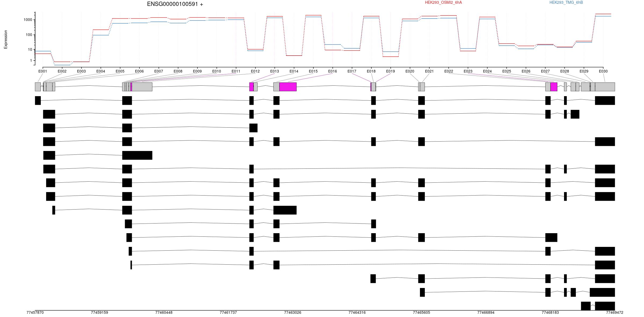Click genomic coordinate 77463026

click(293, 312)
